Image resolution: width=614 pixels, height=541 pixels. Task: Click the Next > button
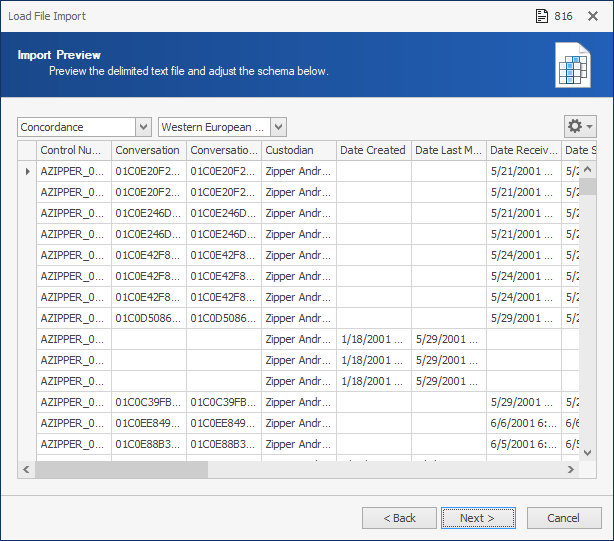pos(478,518)
